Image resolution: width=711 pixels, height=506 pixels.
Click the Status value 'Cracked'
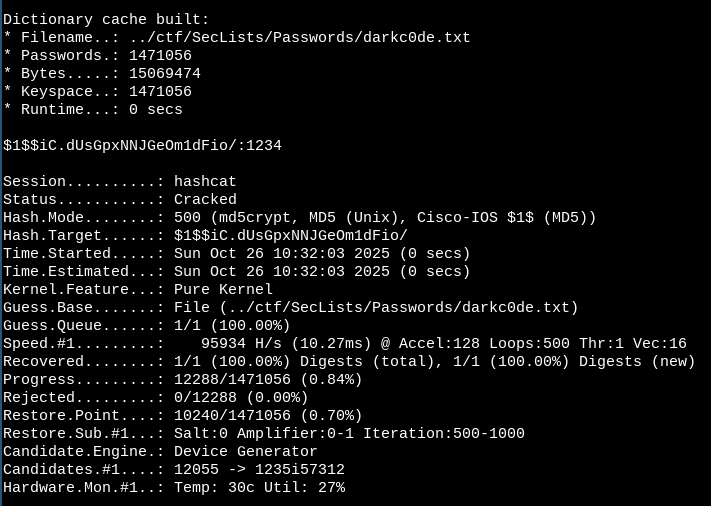205,199
